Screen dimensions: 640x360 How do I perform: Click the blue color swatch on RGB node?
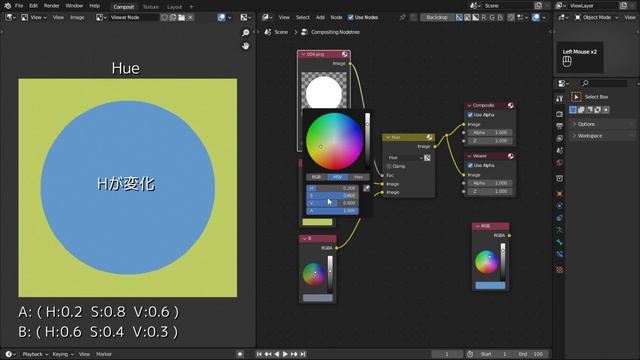tap(490, 285)
